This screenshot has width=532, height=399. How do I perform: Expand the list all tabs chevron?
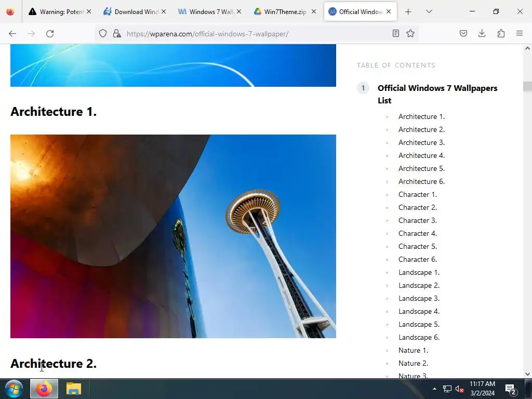(x=429, y=11)
